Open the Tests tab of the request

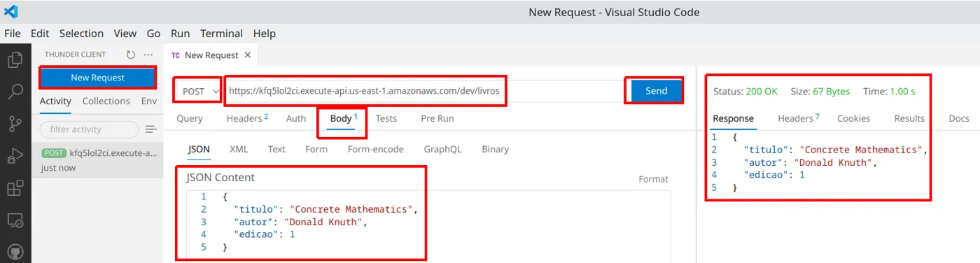[x=386, y=119]
